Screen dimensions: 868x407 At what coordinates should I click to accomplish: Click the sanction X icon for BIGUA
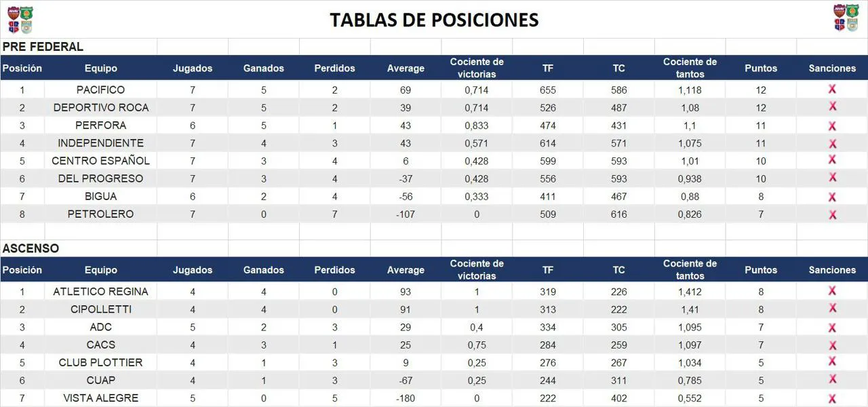[x=832, y=197]
